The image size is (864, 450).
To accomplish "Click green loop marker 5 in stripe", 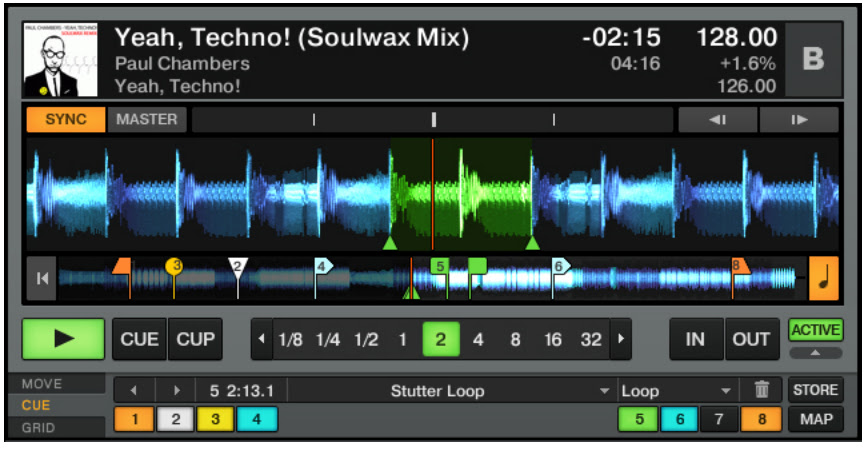I will pos(440,267).
